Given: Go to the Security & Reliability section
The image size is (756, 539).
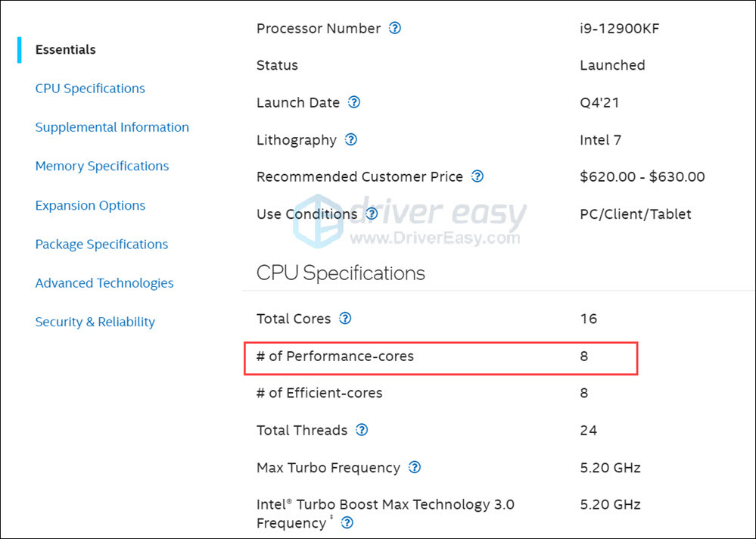Looking at the screenshot, I should [95, 322].
